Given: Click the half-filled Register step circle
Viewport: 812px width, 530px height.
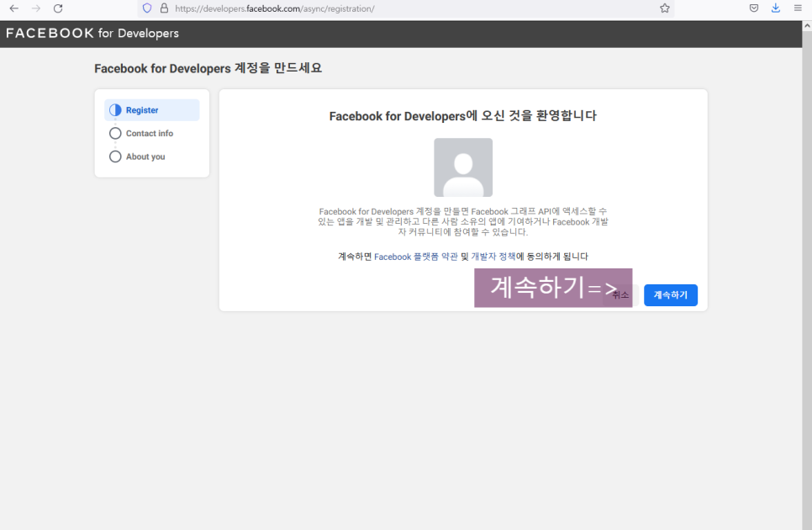Looking at the screenshot, I should [x=115, y=110].
